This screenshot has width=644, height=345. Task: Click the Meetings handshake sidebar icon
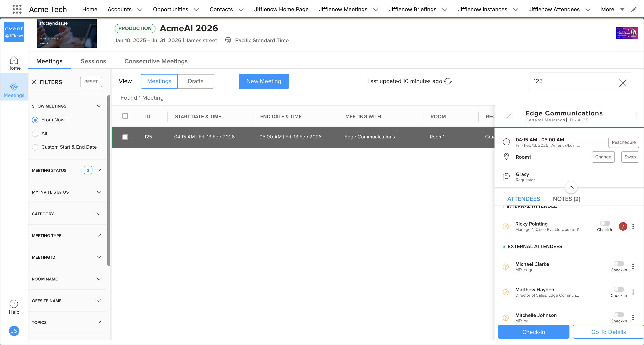14,87
